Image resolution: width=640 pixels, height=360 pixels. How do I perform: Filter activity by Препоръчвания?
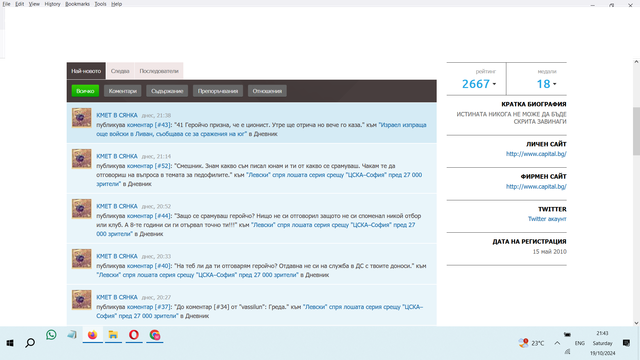pyautogui.click(x=218, y=91)
